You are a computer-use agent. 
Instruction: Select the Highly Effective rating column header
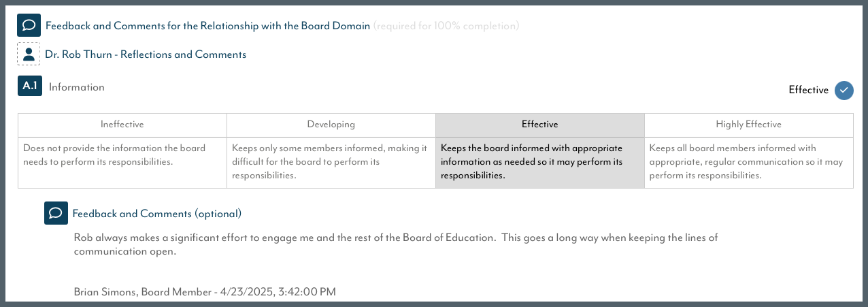(x=749, y=125)
